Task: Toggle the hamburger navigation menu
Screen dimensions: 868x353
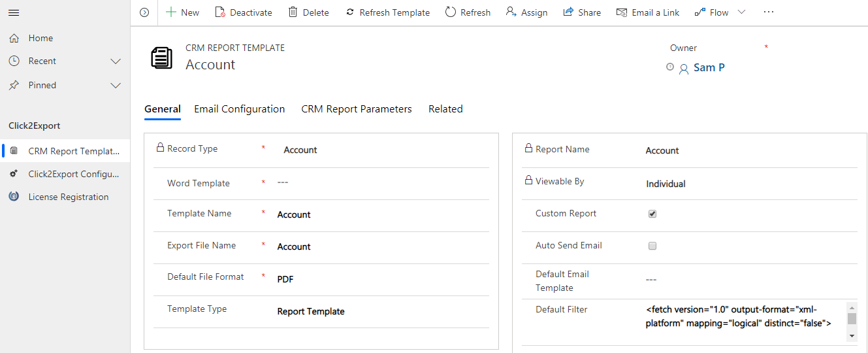Action: tap(14, 12)
